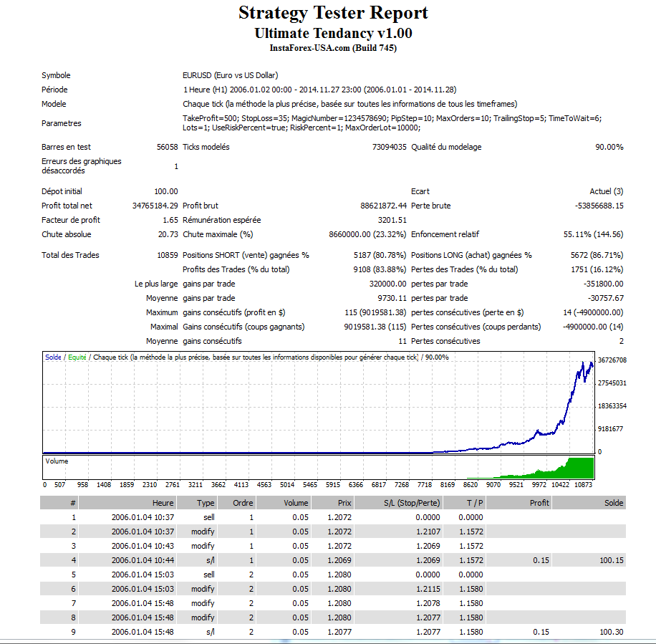The width and height of the screenshot is (656, 644).
Task: Click modelling quality value 90.00%
Action: pyautogui.click(x=609, y=147)
